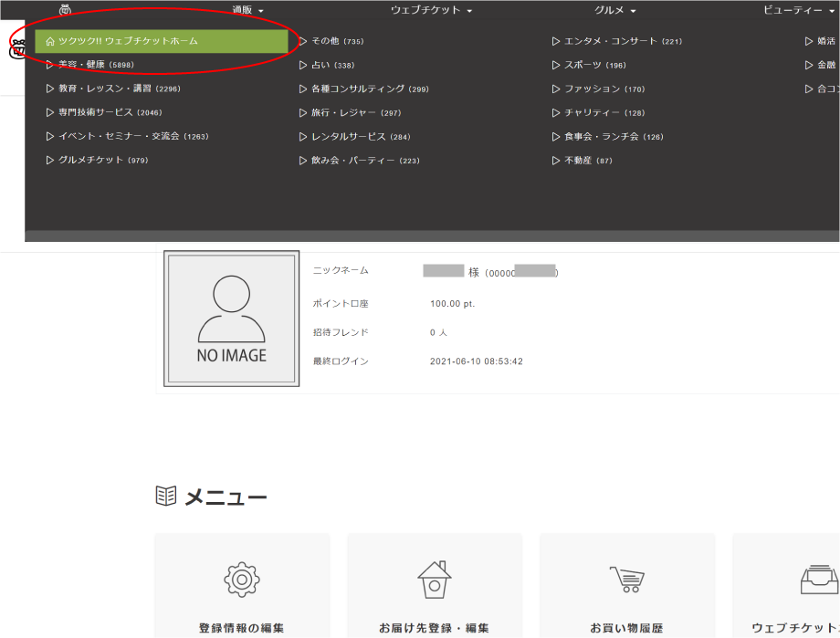Click the tray icon on the ウェブチケット card
This screenshot has width=840, height=638.
(x=819, y=580)
